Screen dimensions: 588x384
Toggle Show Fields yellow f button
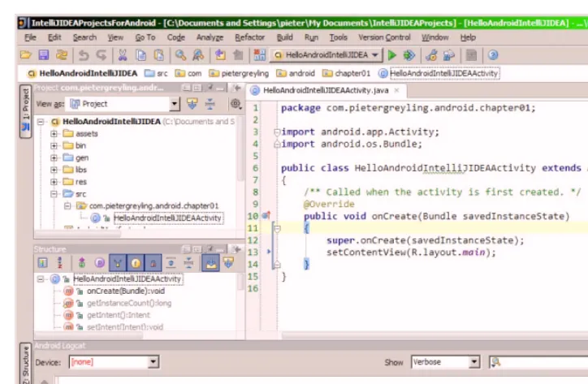click(136, 263)
